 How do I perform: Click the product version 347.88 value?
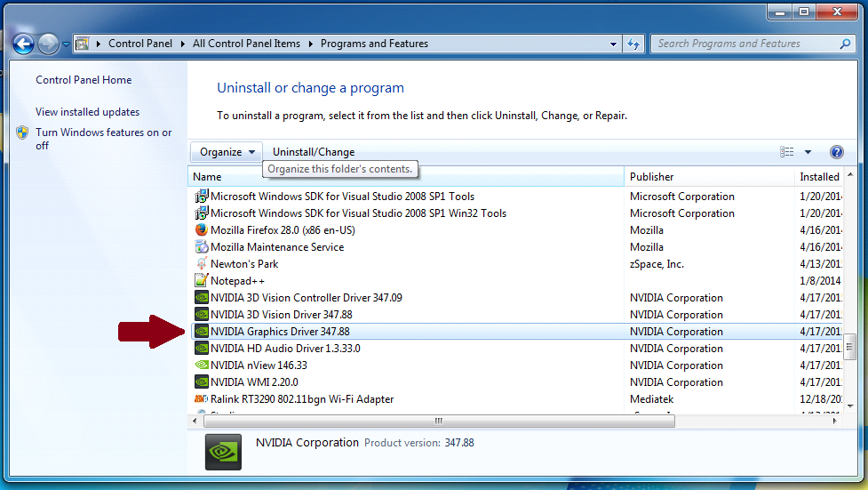[x=459, y=443]
